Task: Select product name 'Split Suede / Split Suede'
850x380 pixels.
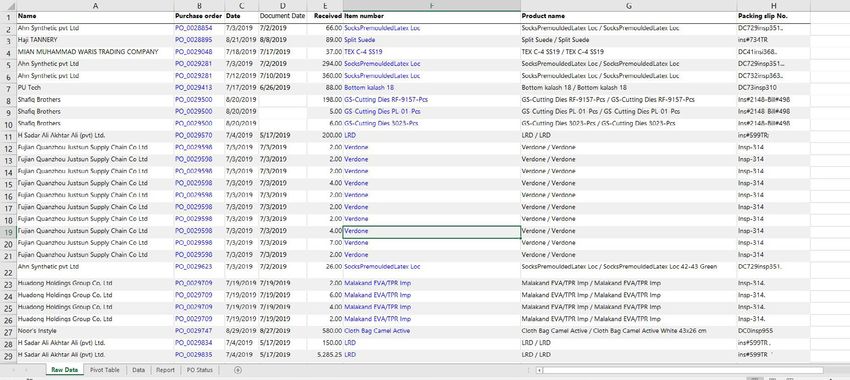Action: tap(629, 40)
